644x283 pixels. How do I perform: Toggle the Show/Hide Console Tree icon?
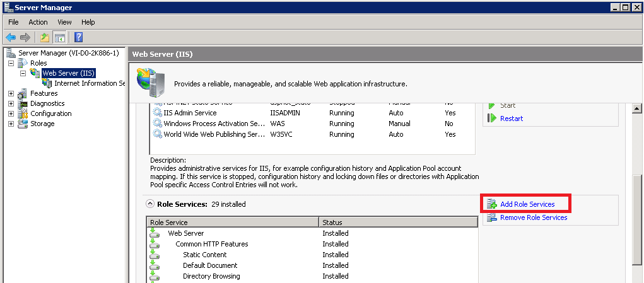click(59, 38)
